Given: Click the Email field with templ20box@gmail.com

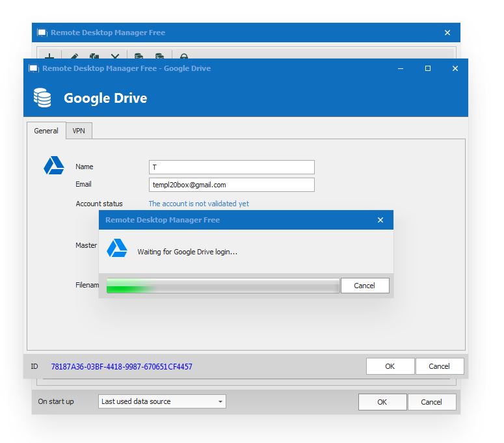Looking at the screenshot, I should (232, 185).
